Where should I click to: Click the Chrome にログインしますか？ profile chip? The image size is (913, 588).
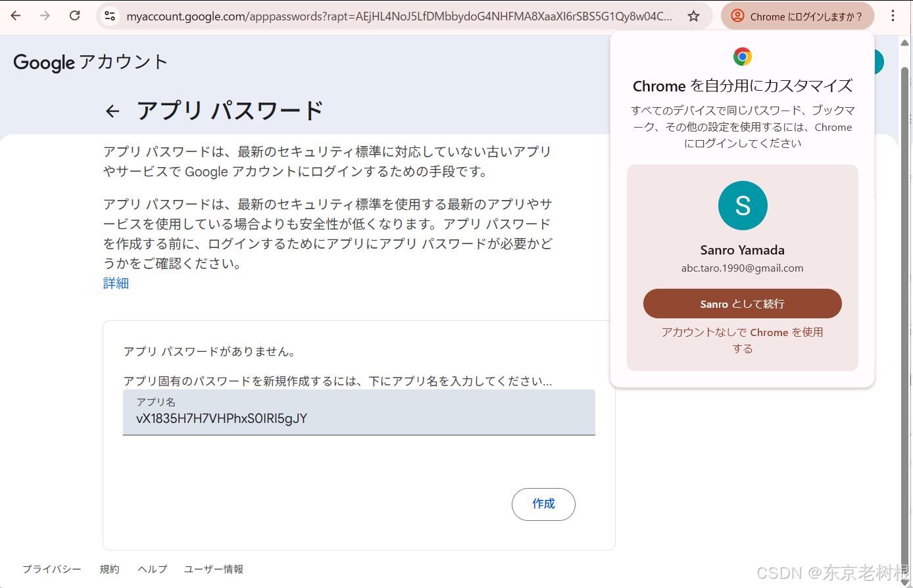tap(797, 16)
